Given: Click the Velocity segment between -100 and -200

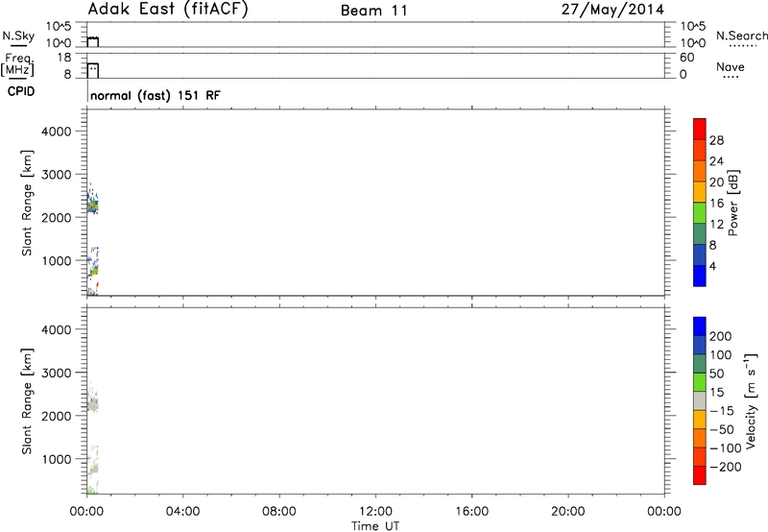Looking at the screenshot, I should (700, 456).
